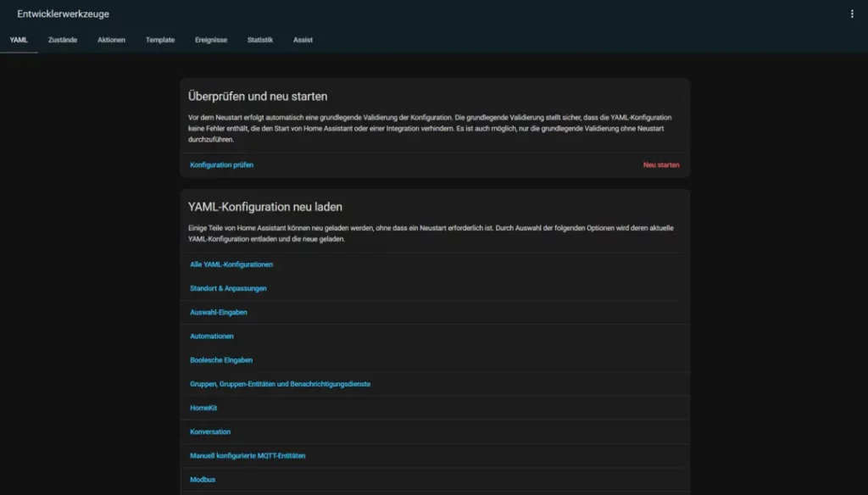Click Neu starten to restart Home Assistant
868x495 pixels.
coord(660,164)
